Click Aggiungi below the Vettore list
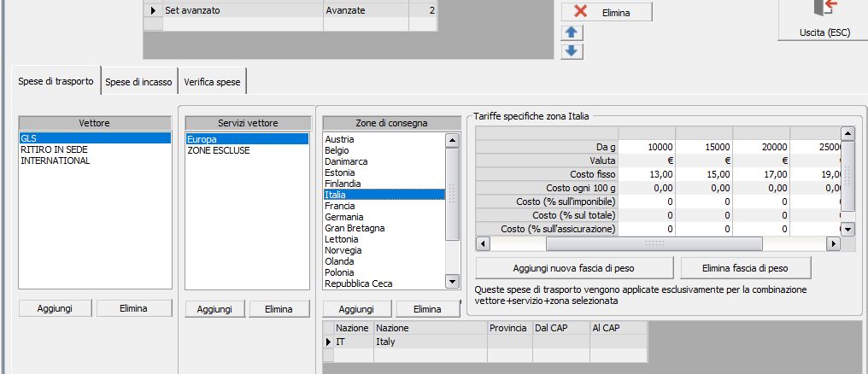 (x=55, y=308)
